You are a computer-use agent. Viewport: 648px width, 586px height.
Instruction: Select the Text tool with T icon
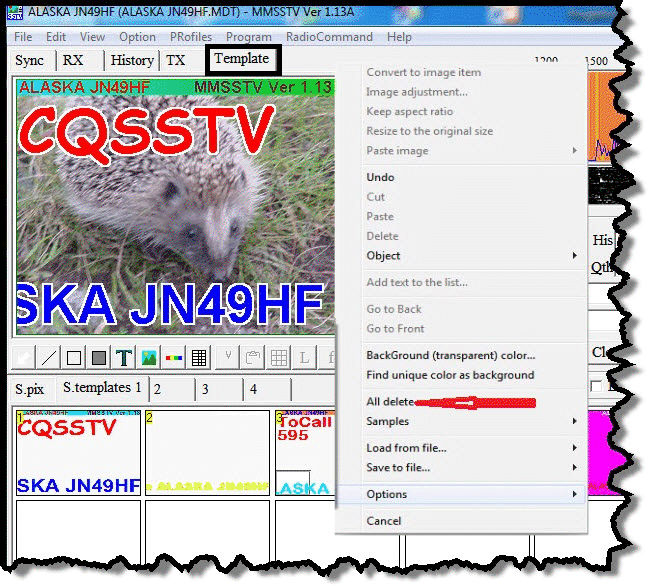pyautogui.click(x=124, y=358)
